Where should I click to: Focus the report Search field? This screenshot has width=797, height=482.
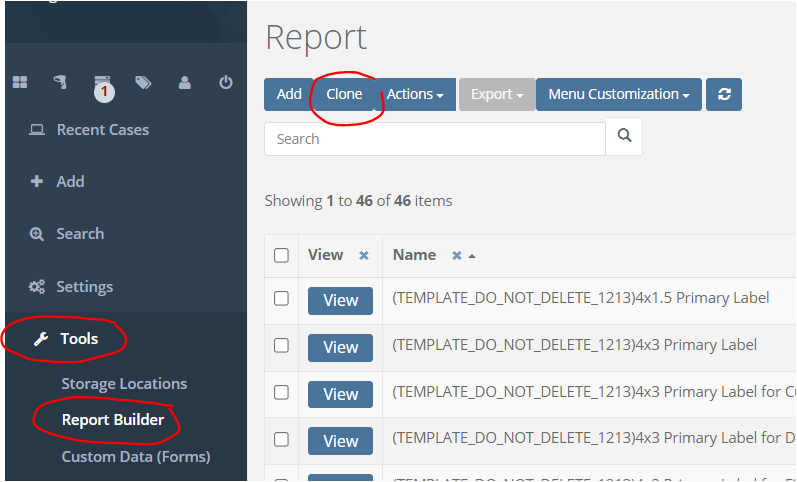click(x=435, y=139)
